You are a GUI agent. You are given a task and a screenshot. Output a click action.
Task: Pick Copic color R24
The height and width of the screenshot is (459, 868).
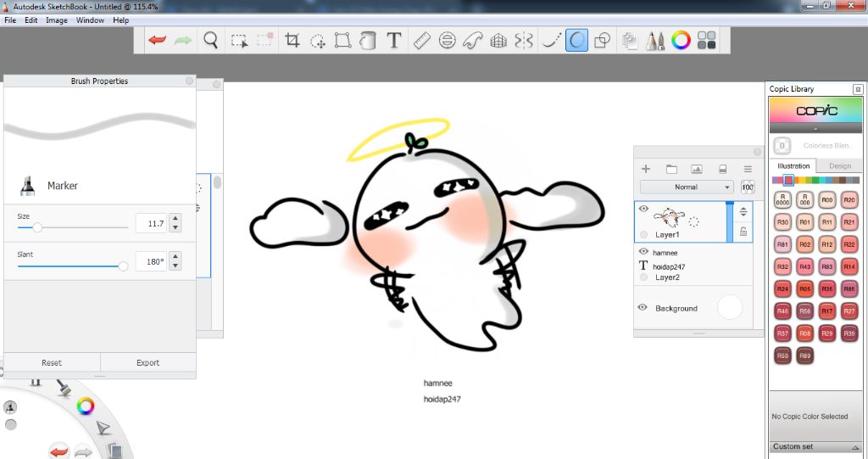click(782, 288)
